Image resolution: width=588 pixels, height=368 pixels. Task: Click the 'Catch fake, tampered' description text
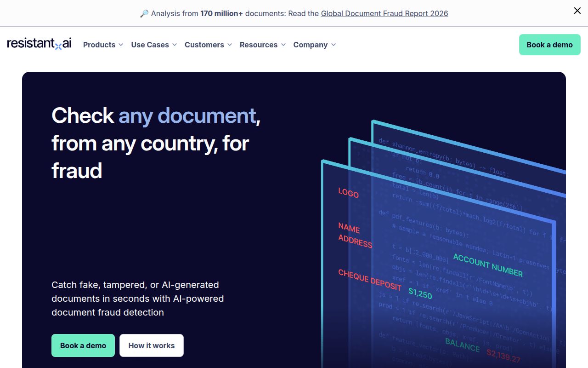[138, 299]
